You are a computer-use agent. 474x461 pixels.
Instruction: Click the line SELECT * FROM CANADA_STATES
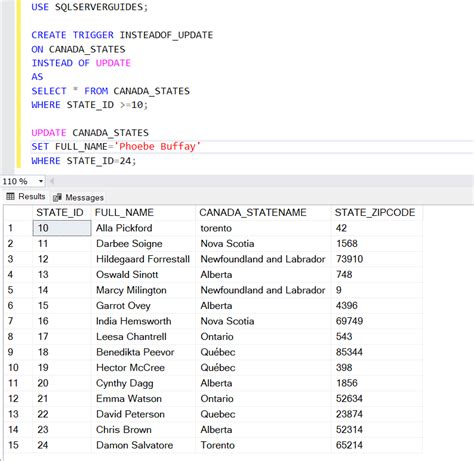click(110, 91)
